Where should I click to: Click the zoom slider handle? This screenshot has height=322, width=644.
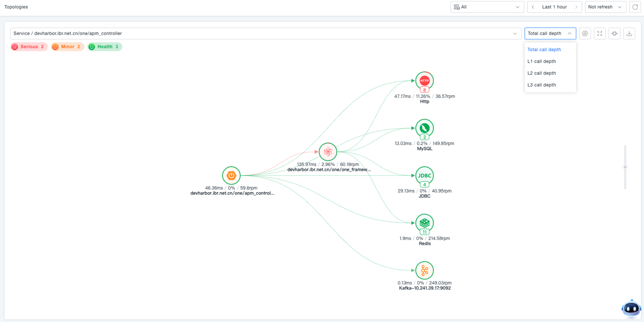(625, 167)
